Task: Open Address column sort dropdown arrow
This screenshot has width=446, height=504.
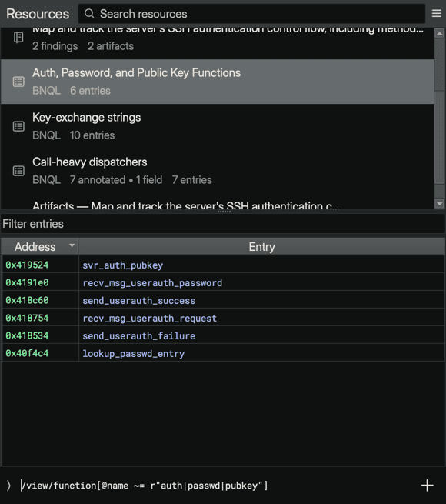Action: tap(72, 245)
